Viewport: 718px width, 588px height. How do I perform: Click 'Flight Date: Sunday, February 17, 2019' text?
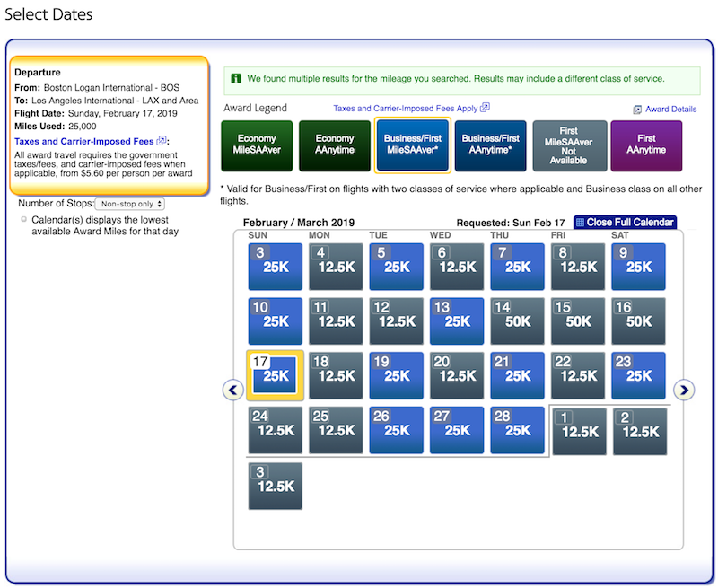point(96,114)
